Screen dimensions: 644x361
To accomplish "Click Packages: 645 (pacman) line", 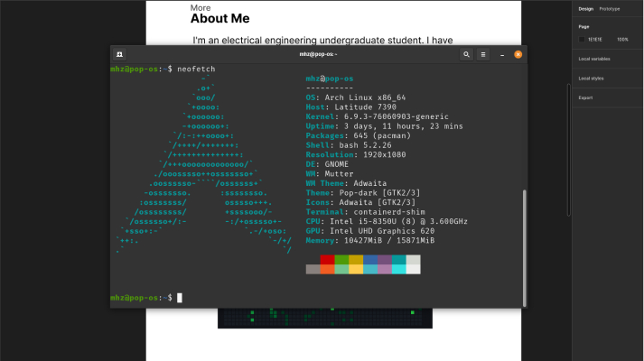I will pos(359,135).
